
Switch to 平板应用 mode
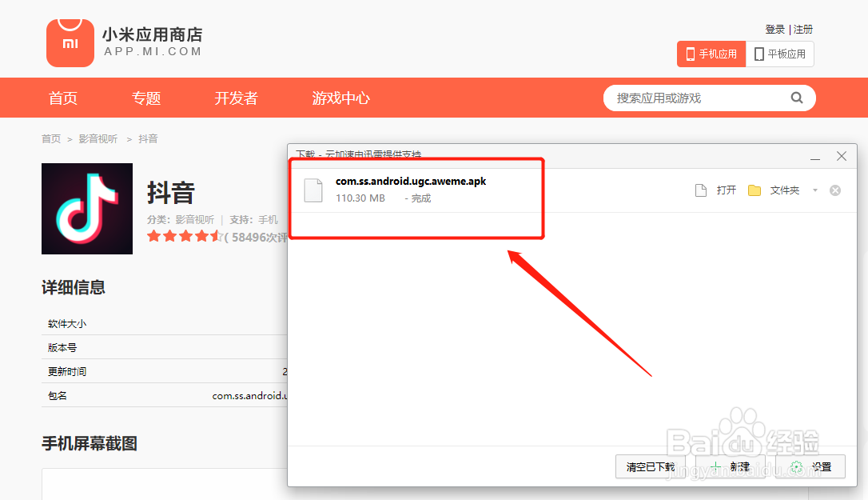pos(780,54)
